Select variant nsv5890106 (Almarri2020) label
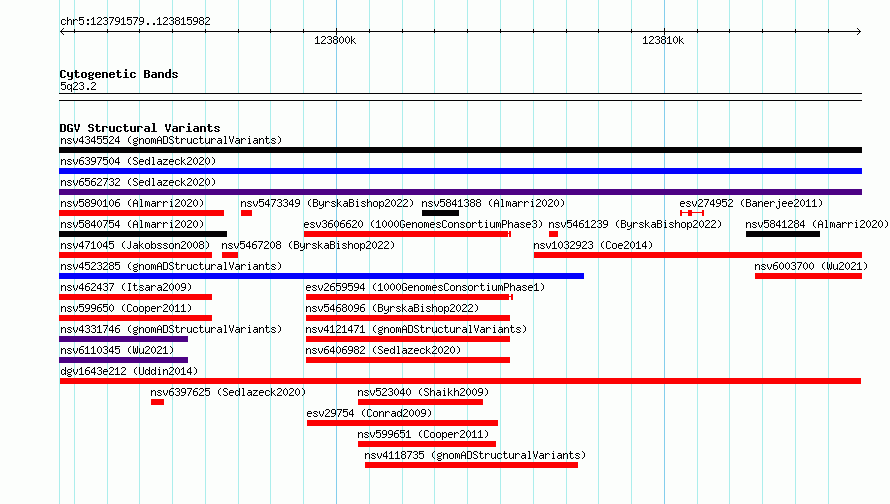Viewport: 890px width, 504px height. (132, 203)
